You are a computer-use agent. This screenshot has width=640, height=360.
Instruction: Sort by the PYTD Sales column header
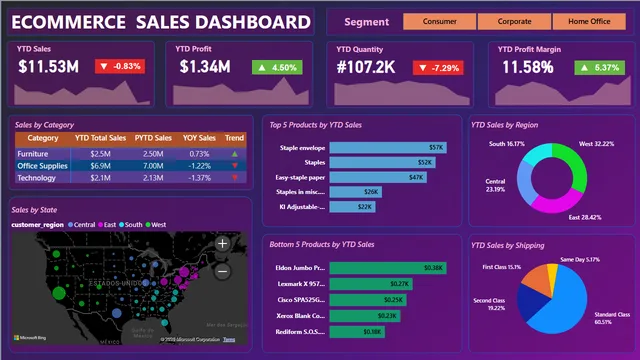click(153, 138)
